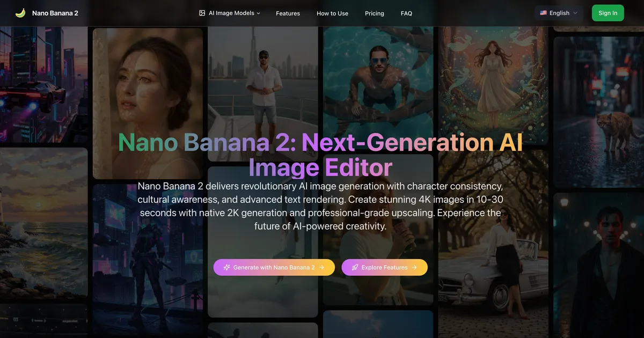Viewport: 644px width, 338px height.
Task: Open the Pricing page
Action: pyautogui.click(x=375, y=13)
